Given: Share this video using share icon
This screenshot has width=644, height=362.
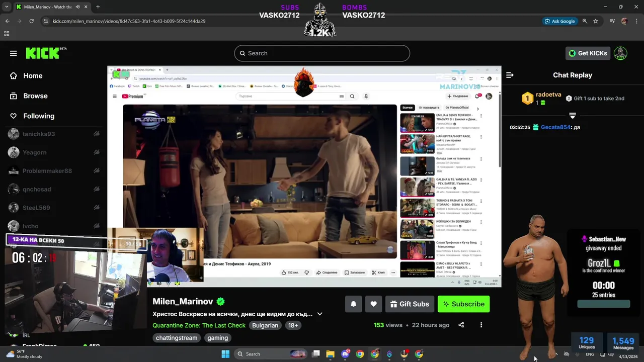Looking at the screenshot, I should [x=461, y=325].
